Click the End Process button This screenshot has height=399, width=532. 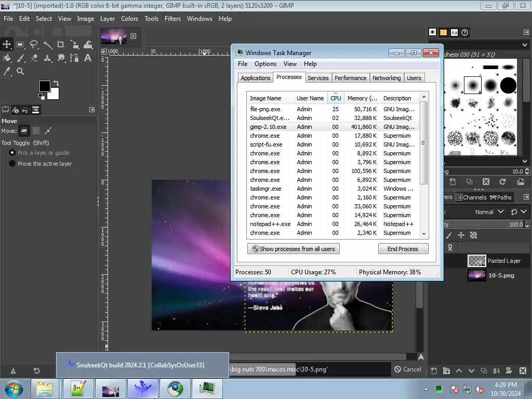point(403,249)
